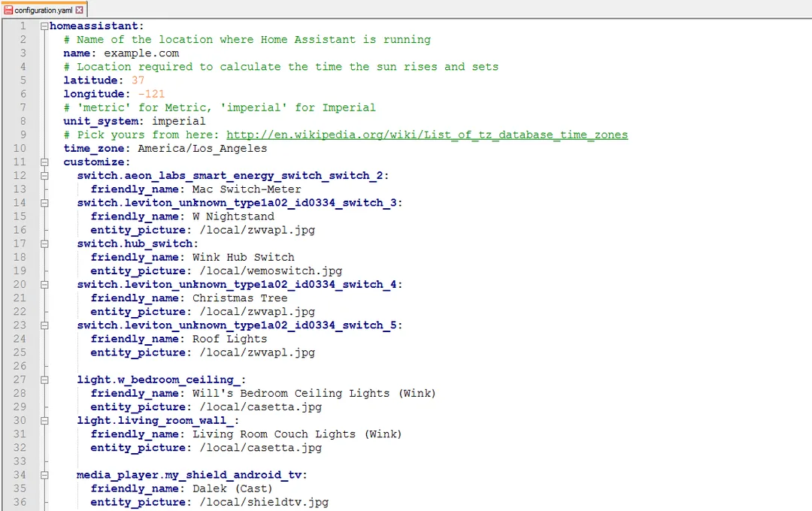Click the comment about location name on line 2
812x511 pixels.
(247, 39)
